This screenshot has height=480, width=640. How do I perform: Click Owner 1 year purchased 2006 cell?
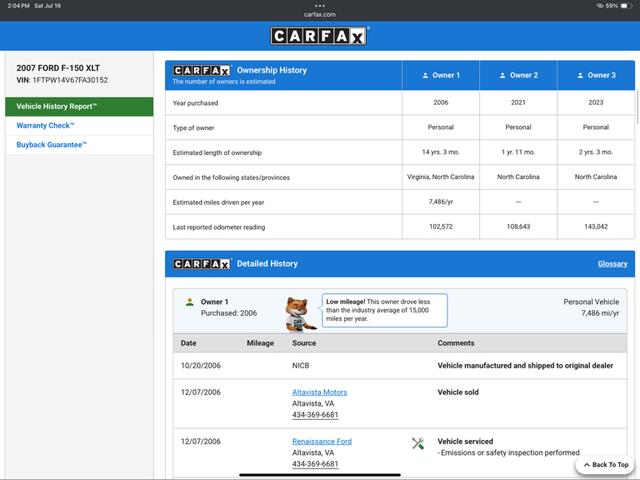(x=440, y=102)
